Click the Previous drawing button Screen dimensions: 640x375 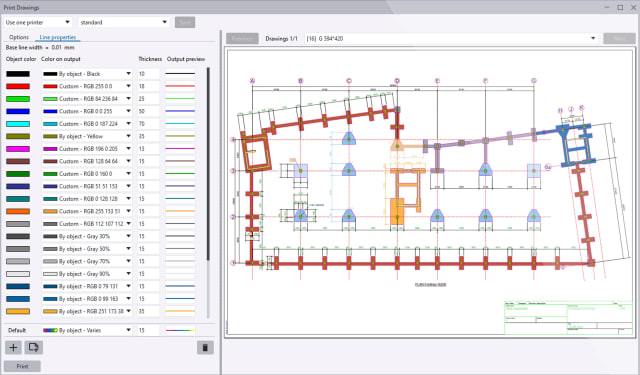coord(242,38)
